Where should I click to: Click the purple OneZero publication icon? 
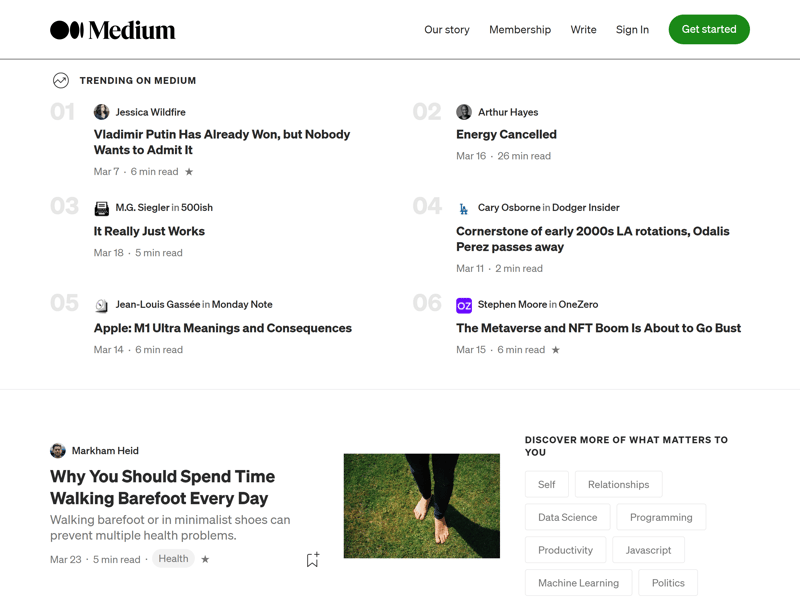click(x=464, y=305)
